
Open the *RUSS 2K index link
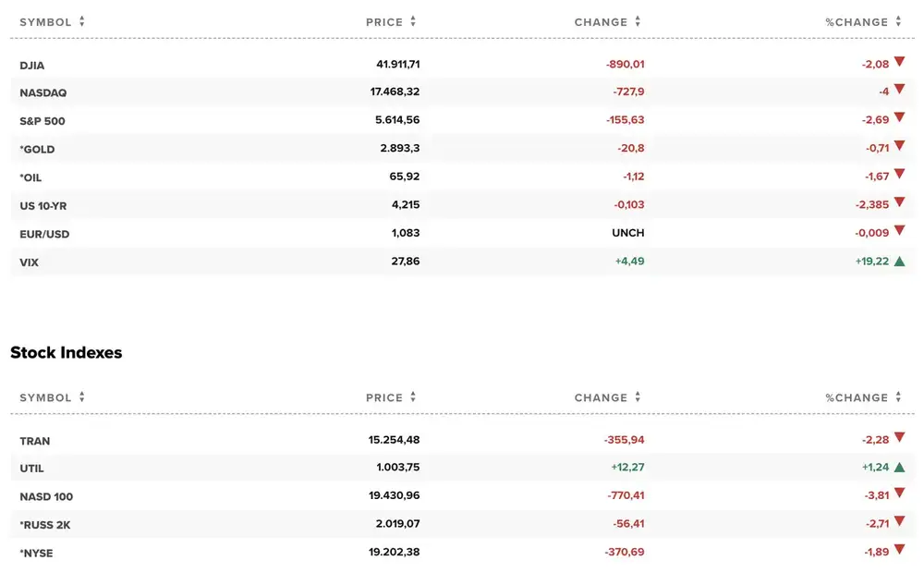click(x=44, y=525)
